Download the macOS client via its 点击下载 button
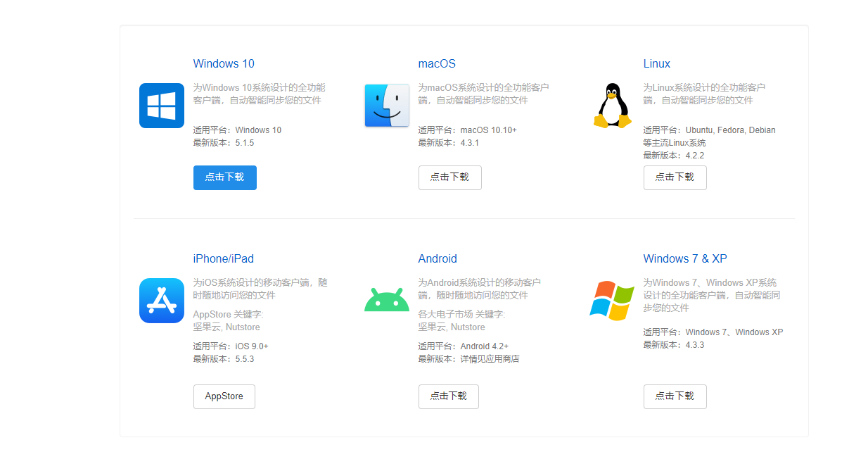This screenshot has width=868, height=464. (x=450, y=177)
